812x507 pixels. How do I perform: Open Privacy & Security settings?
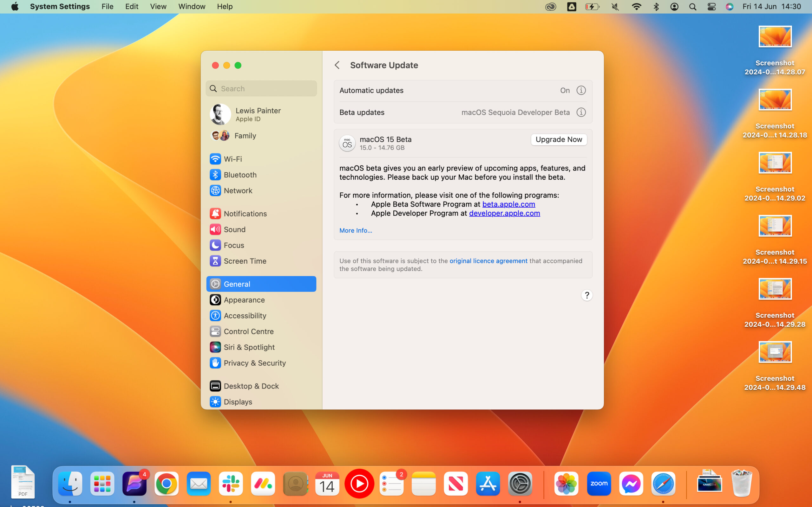[255, 363]
